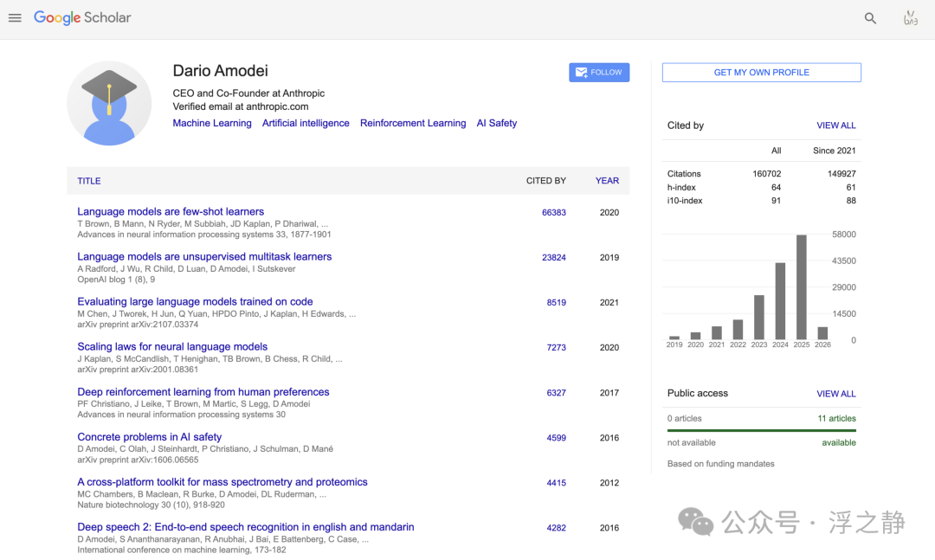This screenshot has height=560, width=935.
Task: Click the search magnifier icon
Action: pyautogui.click(x=871, y=18)
